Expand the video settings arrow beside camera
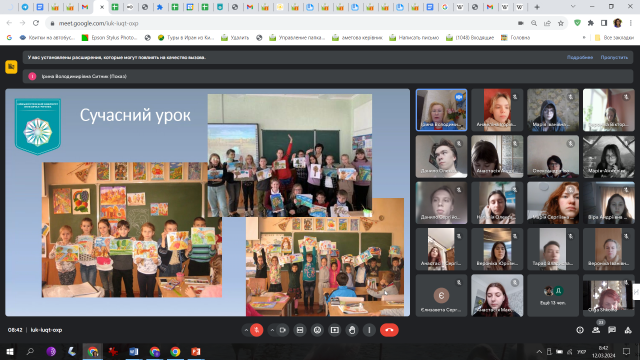Viewport: 640px width, 360px height. 272,330
